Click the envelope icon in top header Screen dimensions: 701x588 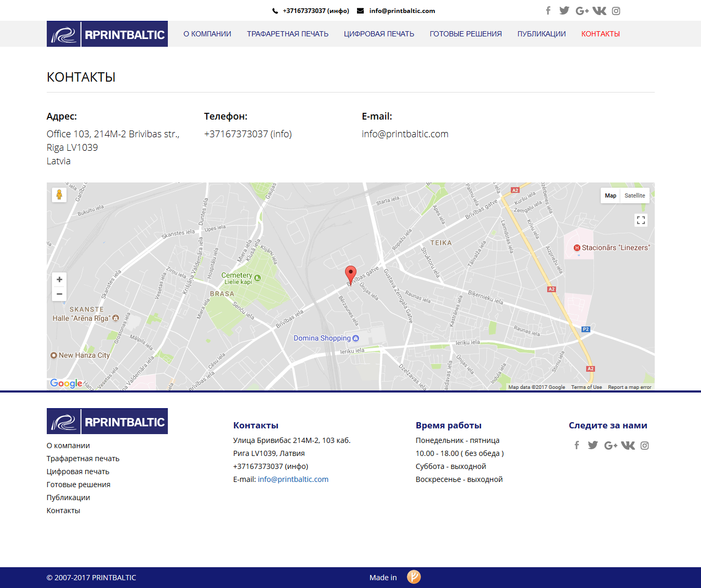click(360, 11)
